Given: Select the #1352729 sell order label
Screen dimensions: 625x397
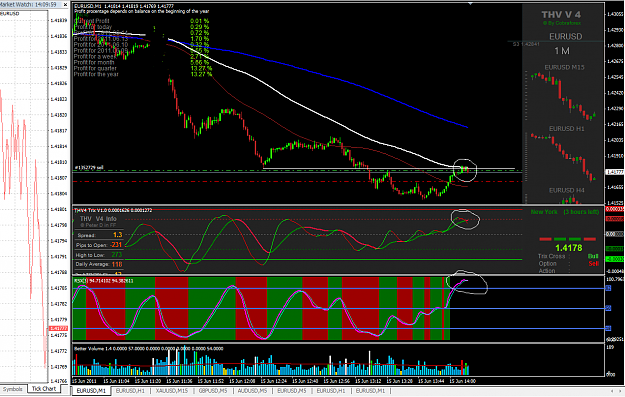Looking at the screenshot, I should pyautogui.click(x=89, y=167).
